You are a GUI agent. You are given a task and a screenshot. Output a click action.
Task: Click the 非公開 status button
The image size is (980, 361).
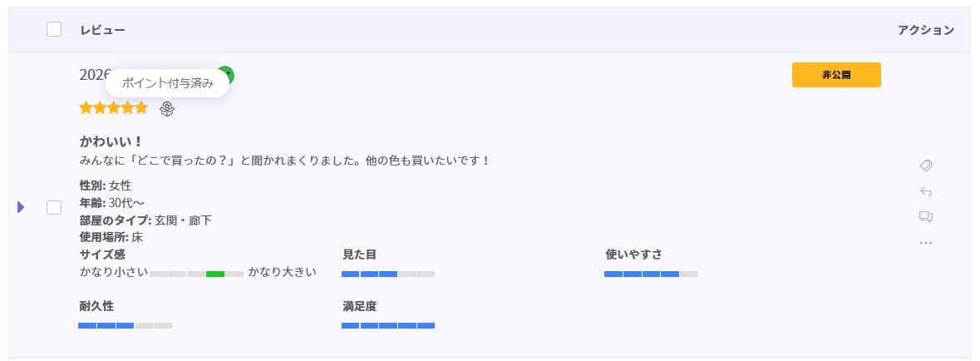click(836, 75)
